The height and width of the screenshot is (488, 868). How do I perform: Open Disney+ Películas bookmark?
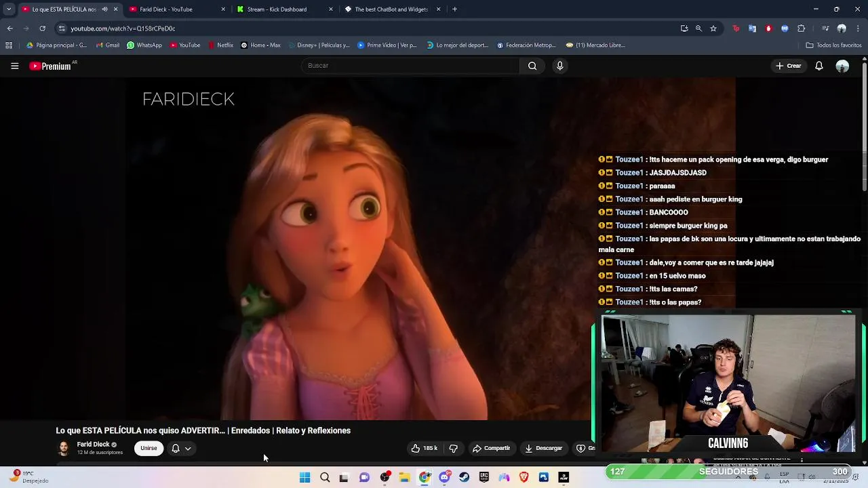[319, 45]
